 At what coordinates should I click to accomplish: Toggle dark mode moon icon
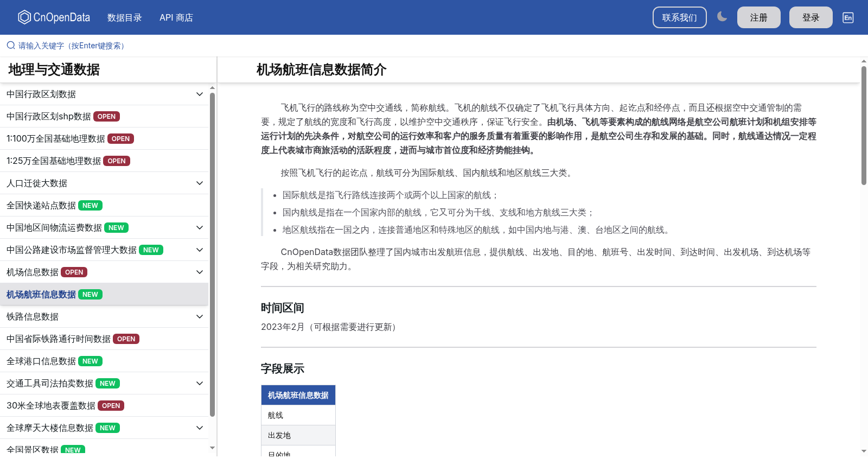pos(722,17)
